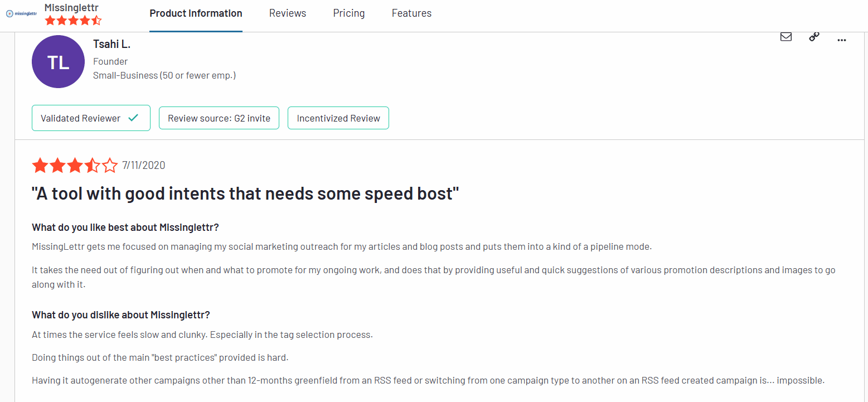Click the review's 3.5 star rating
This screenshot has width=868, height=402.
coord(75,166)
